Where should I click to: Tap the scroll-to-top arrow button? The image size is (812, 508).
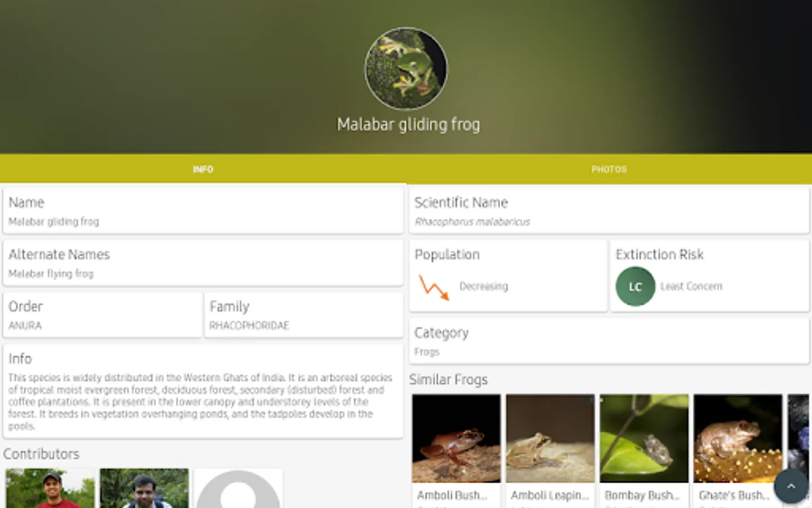point(791,486)
